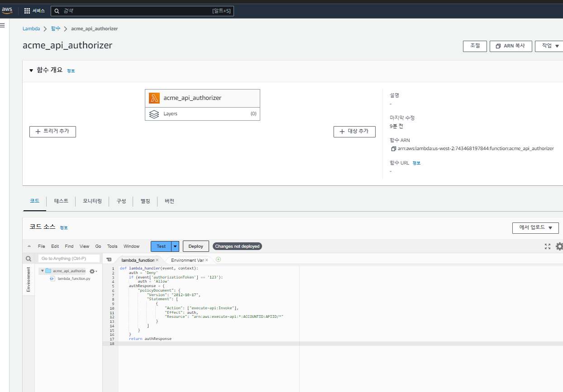Open the View menu
Screen dimensions: 563x392
coord(84,246)
